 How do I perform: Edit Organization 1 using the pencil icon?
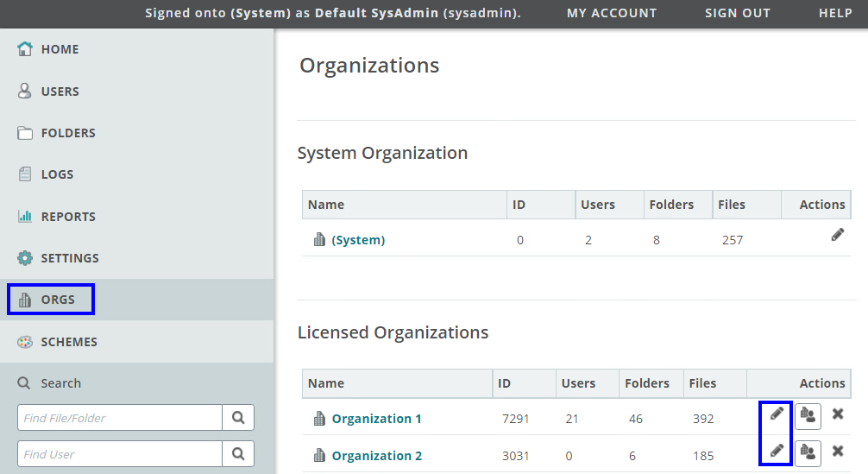point(777,414)
